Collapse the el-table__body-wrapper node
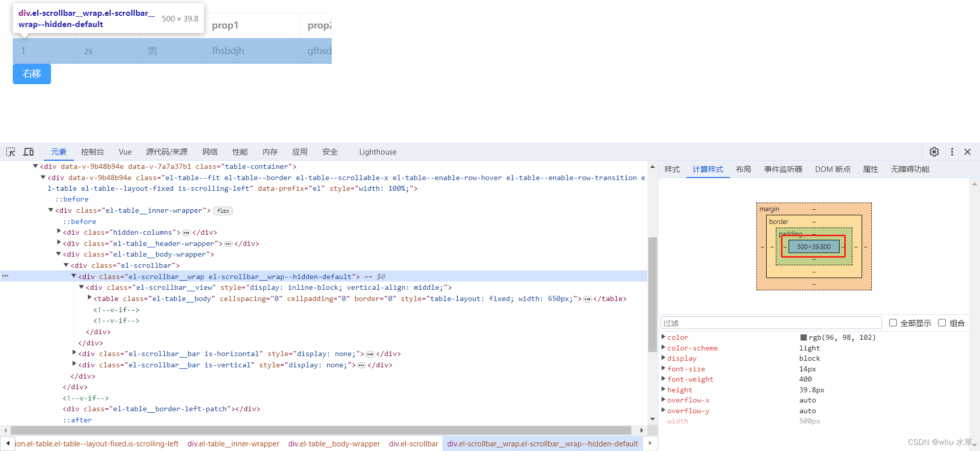This screenshot has width=980, height=451. point(58,254)
